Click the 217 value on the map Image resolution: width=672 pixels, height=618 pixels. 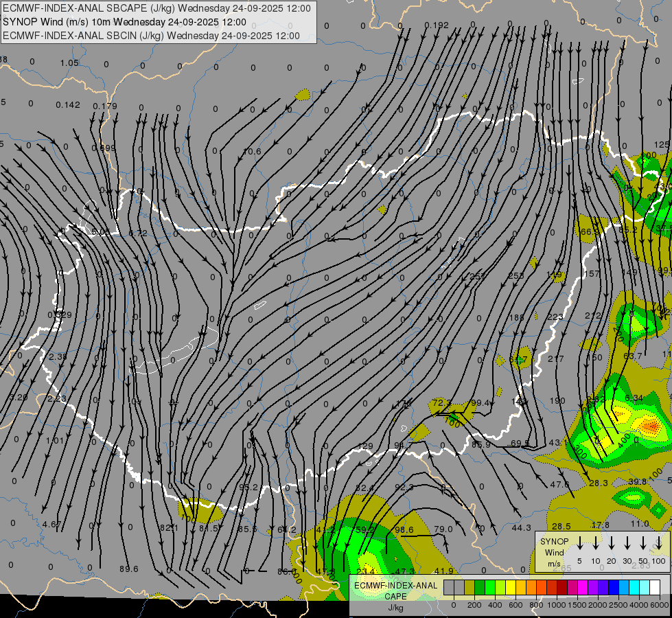(x=556, y=358)
